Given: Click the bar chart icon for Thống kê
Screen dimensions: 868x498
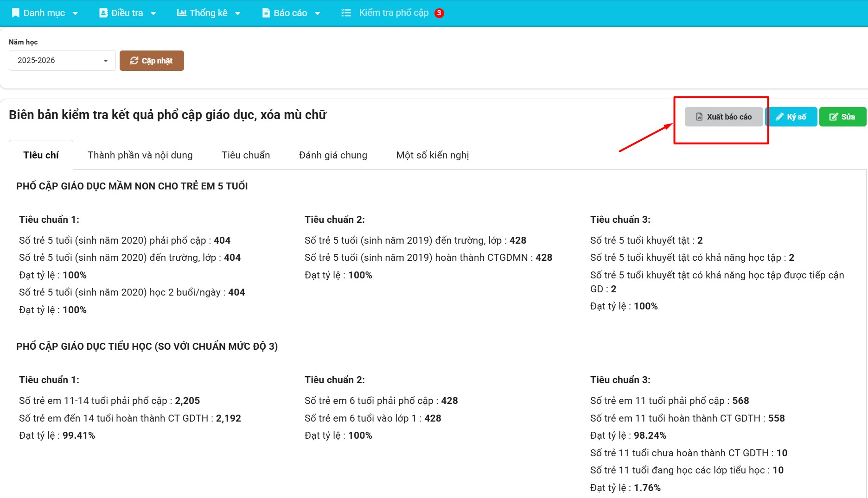Looking at the screenshot, I should click(182, 13).
